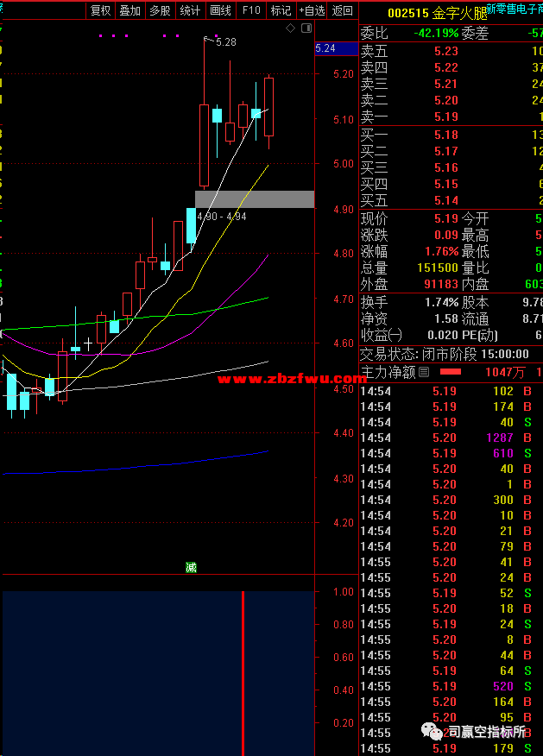Select trade row with volume 164

click(451, 702)
